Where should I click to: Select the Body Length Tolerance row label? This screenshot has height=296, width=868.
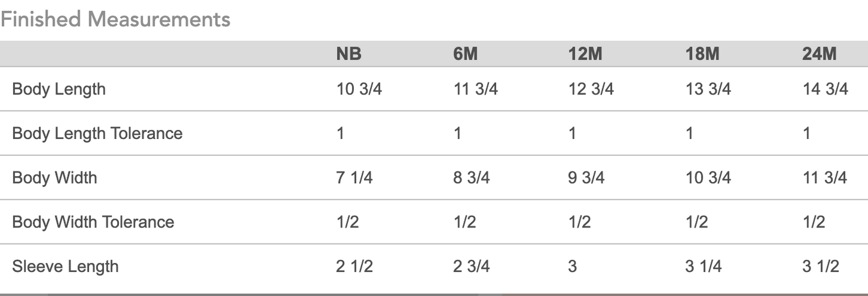[x=97, y=133]
